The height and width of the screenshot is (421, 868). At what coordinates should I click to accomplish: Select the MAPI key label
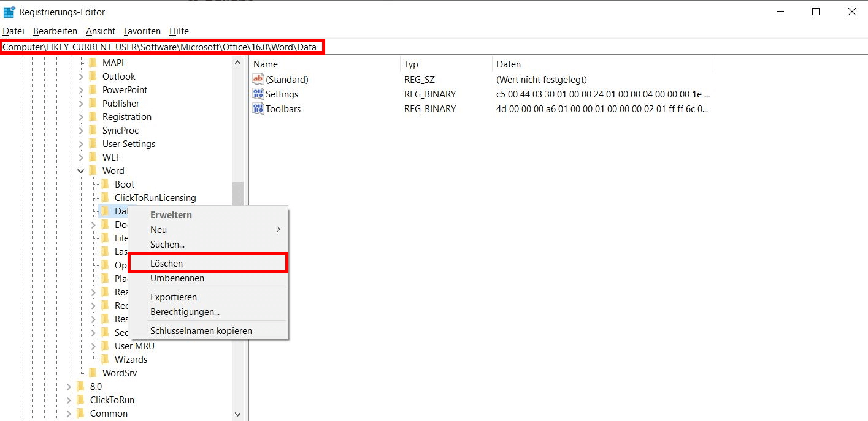tap(113, 63)
